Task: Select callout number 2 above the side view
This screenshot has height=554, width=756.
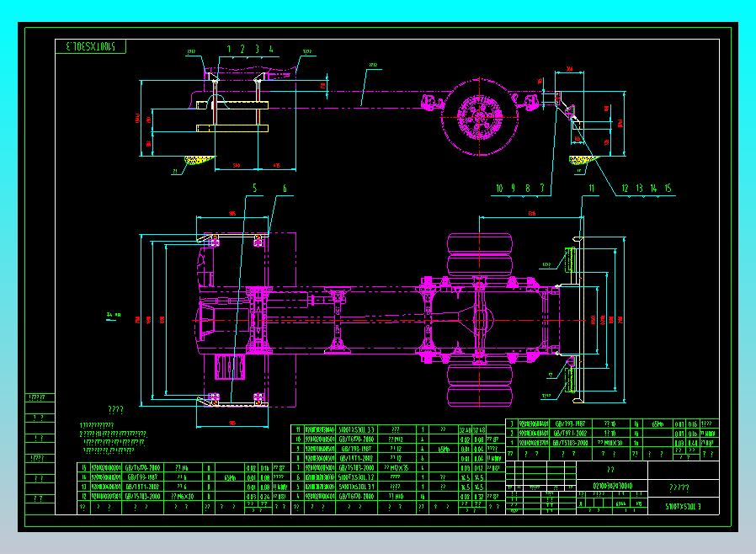Action: tap(242, 49)
